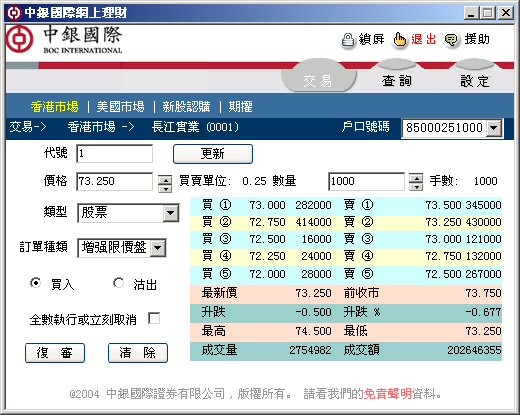Switch to the 設定 tab

[x=475, y=81]
